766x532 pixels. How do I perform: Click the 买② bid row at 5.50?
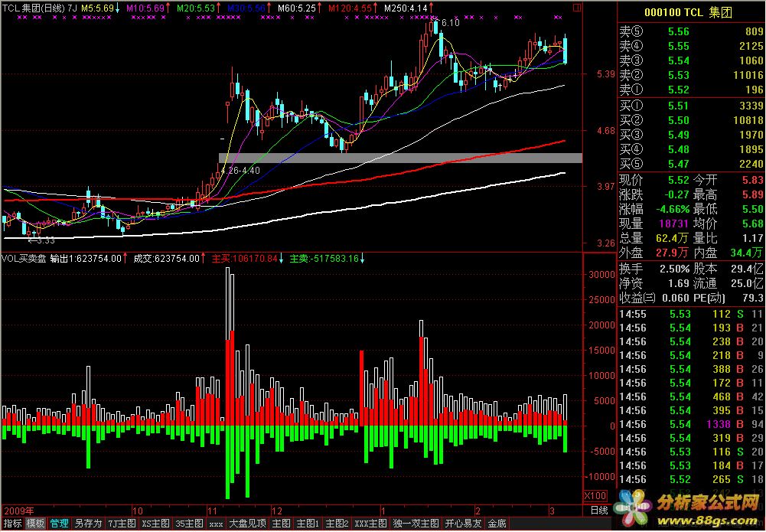point(691,121)
